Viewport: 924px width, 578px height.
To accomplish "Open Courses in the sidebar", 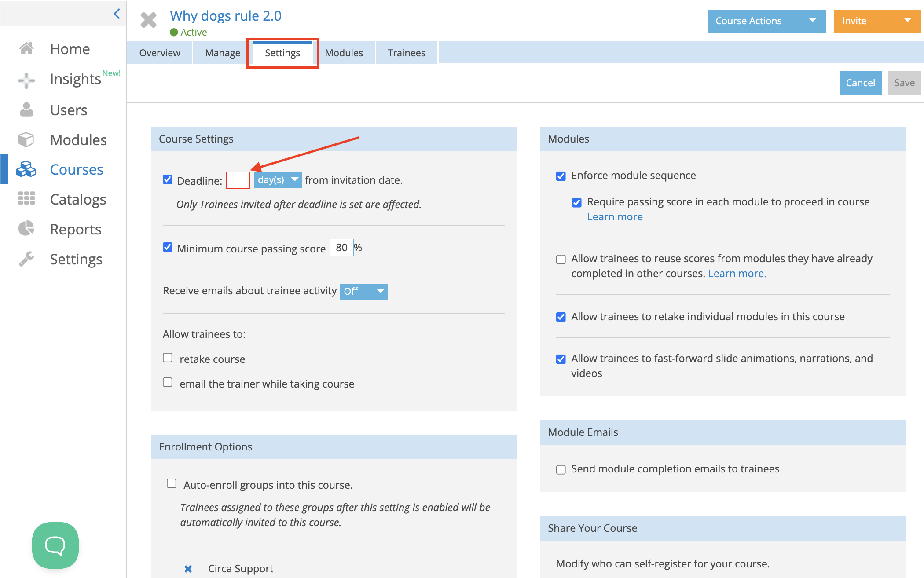I will point(77,169).
